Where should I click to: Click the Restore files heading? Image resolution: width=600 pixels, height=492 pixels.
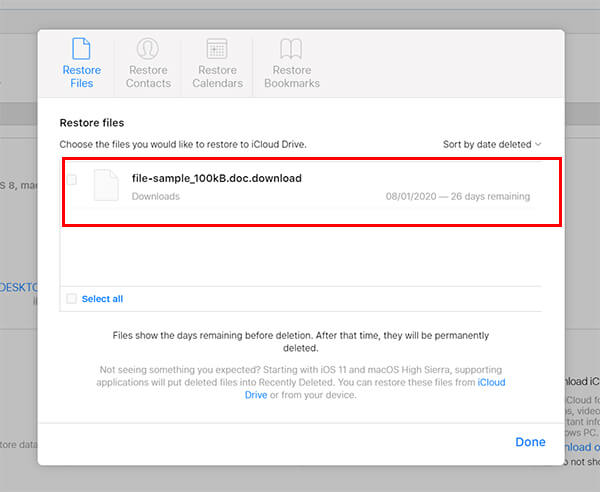[92, 123]
